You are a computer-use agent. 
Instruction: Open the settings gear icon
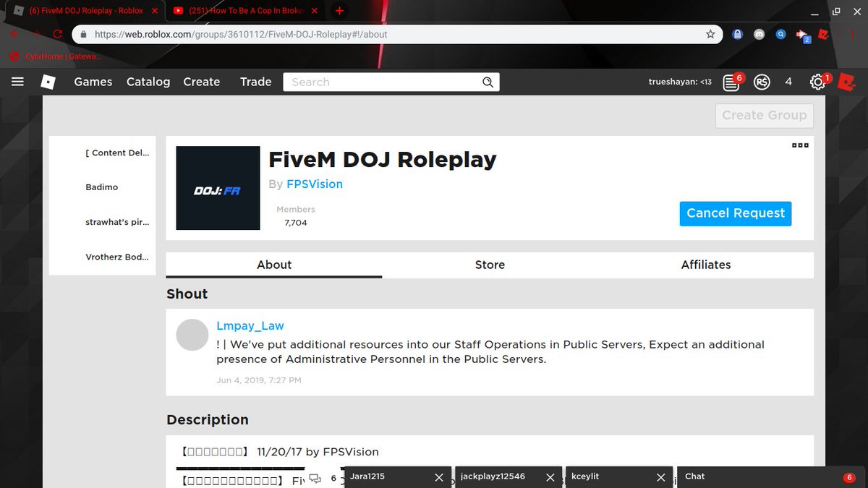click(x=818, y=82)
